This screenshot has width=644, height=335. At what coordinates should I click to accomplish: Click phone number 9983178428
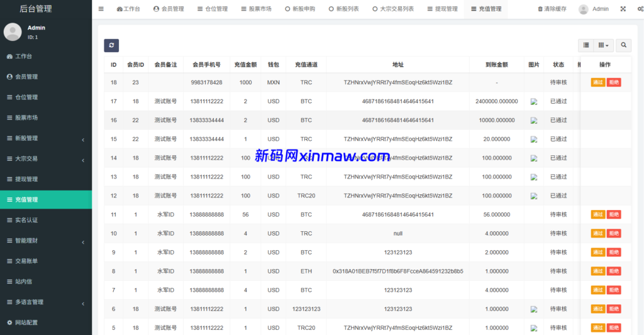(x=206, y=82)
